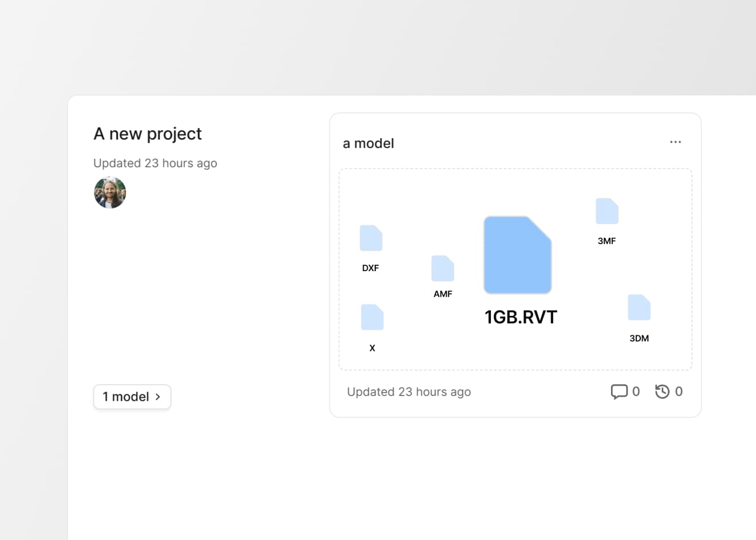Open the model named a model
756x540 pixels.
click(x=368, y=143)
